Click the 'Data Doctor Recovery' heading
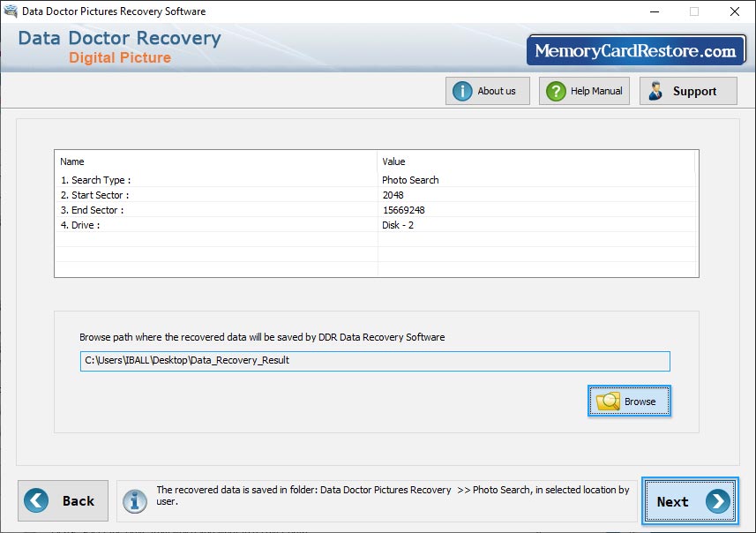The image size is (756, 533). (x=120, y=38)
